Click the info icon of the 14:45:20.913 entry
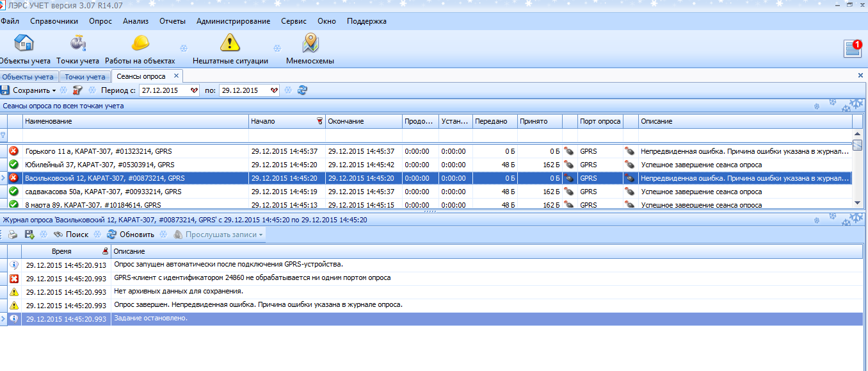The width and height of the screenshot is (868, 371). [14, 265]
